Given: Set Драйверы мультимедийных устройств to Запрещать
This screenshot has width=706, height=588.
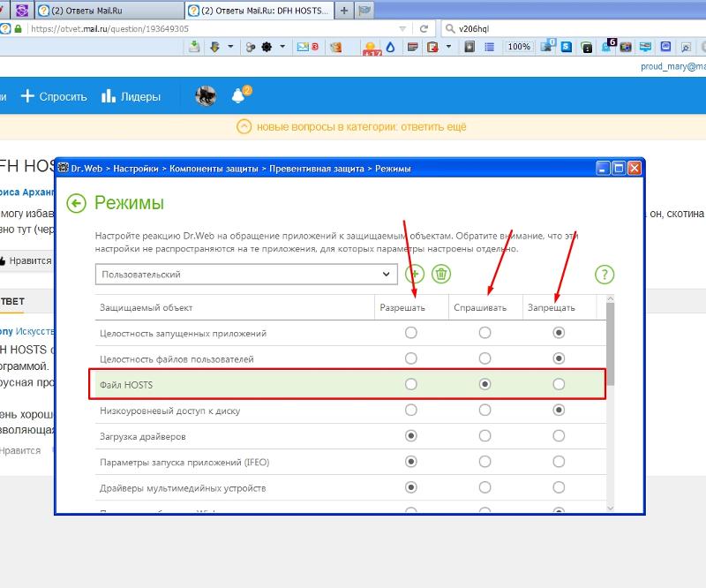Looking at the screenshot, I should coord(559,487).
